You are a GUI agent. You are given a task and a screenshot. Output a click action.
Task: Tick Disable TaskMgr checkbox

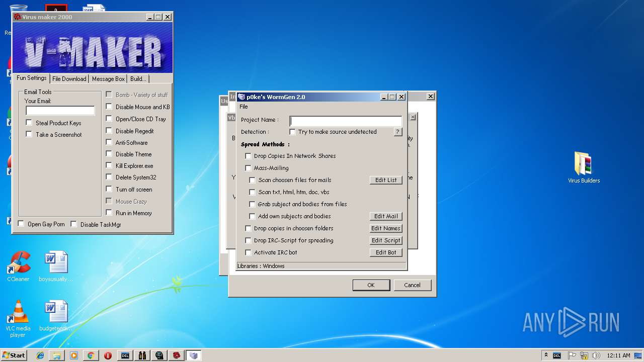point(73,224)
